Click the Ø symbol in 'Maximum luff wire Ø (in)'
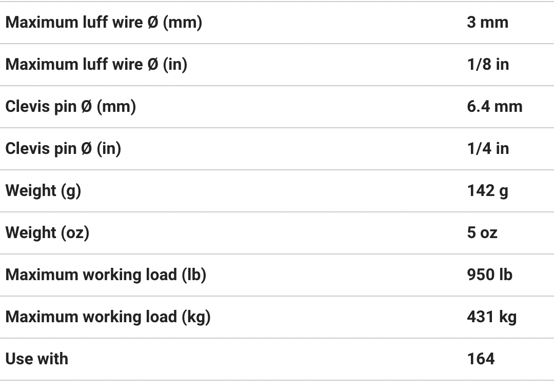Viewport: 554px width, 392px height. pyautogui.click(x=152, y=65)
